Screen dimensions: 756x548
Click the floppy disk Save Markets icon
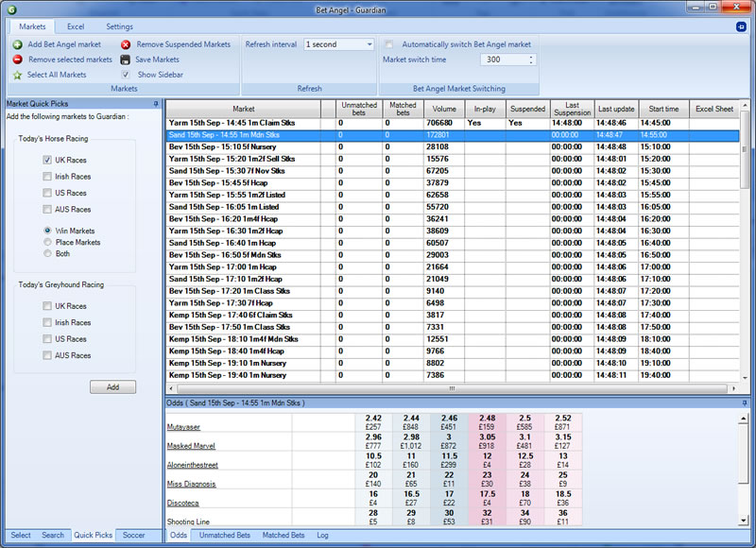pos(126,60)
